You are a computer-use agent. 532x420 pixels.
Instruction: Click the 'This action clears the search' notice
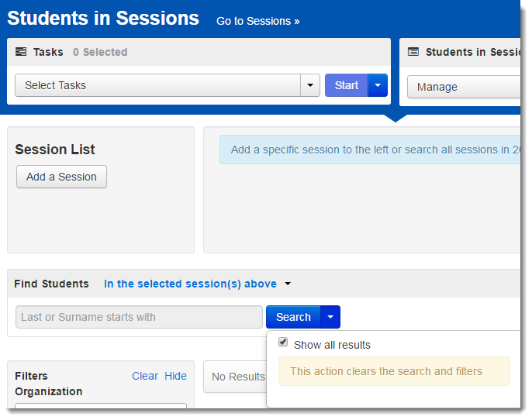pos(394,371)
